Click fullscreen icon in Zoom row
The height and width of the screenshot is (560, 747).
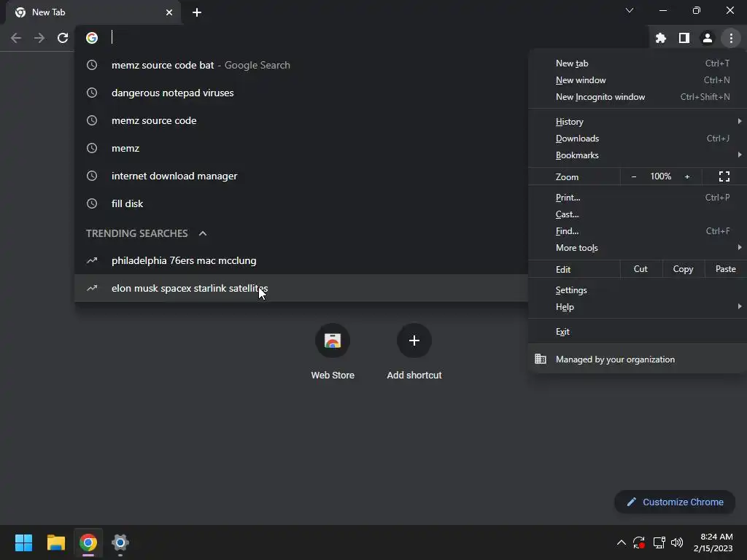(x=724, y=176)
